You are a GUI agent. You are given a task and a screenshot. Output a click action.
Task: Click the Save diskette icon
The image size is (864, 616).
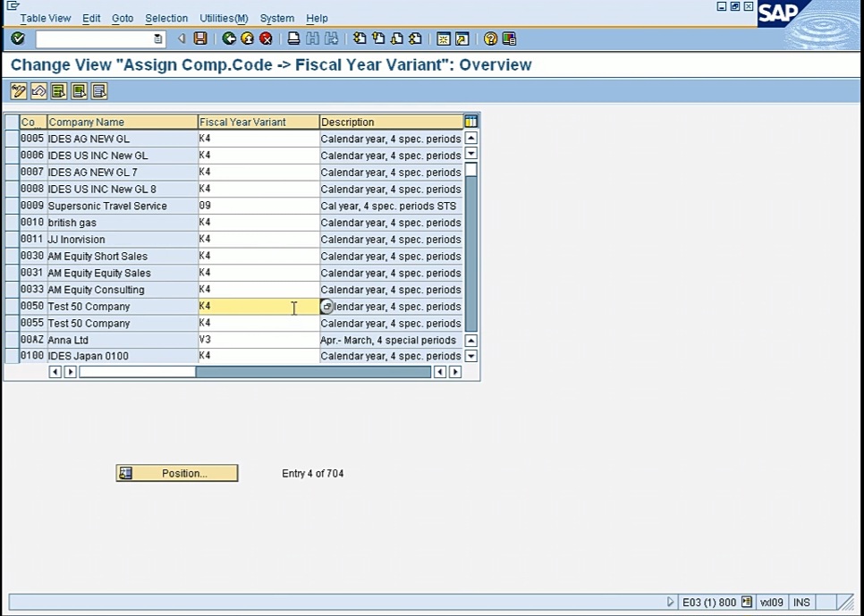(x=200, y=38)
